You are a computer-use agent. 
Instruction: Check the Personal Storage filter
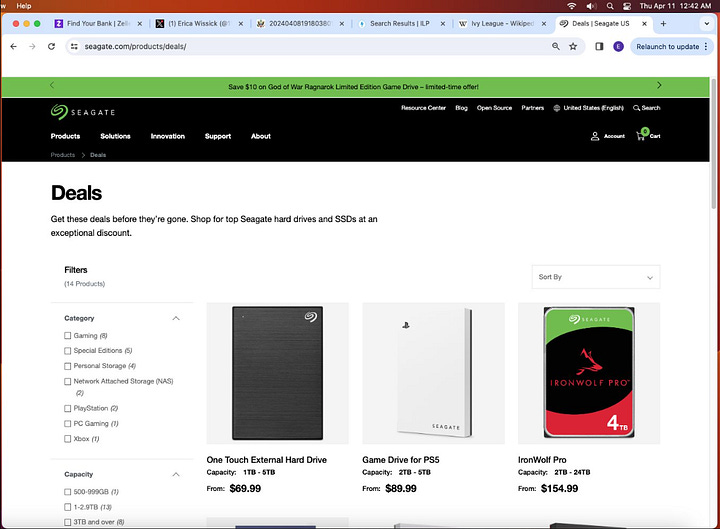68,366
